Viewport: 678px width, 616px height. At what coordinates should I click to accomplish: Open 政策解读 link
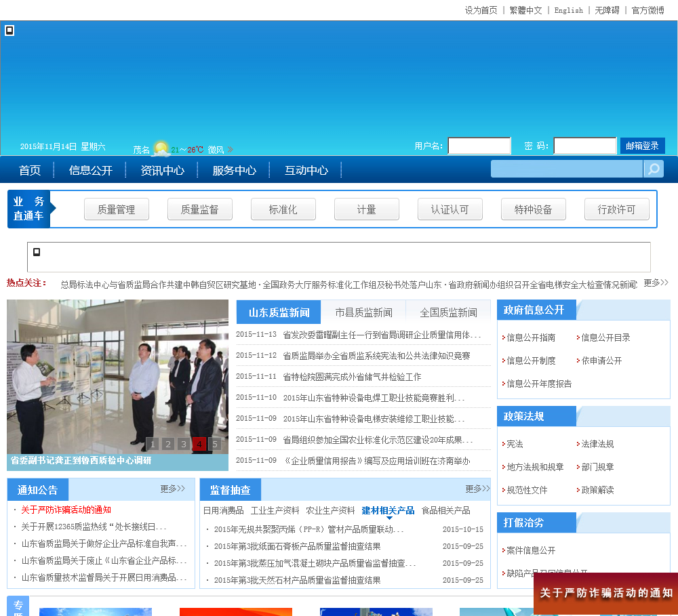pos(597,490)
